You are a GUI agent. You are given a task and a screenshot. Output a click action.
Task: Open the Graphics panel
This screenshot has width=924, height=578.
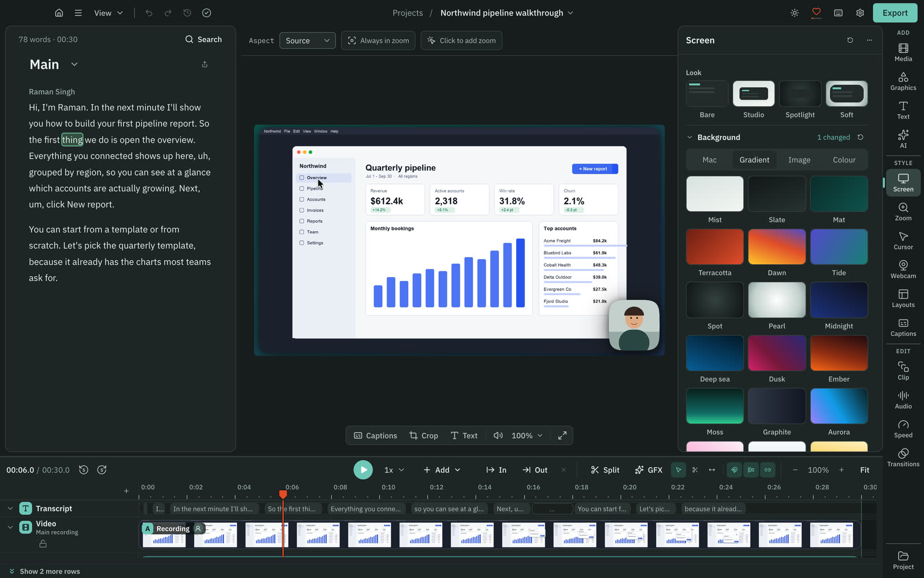903,81
